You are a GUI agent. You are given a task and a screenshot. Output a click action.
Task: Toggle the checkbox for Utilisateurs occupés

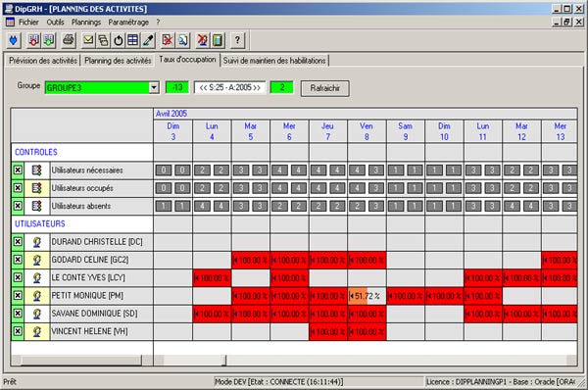(x=18, y=188)
